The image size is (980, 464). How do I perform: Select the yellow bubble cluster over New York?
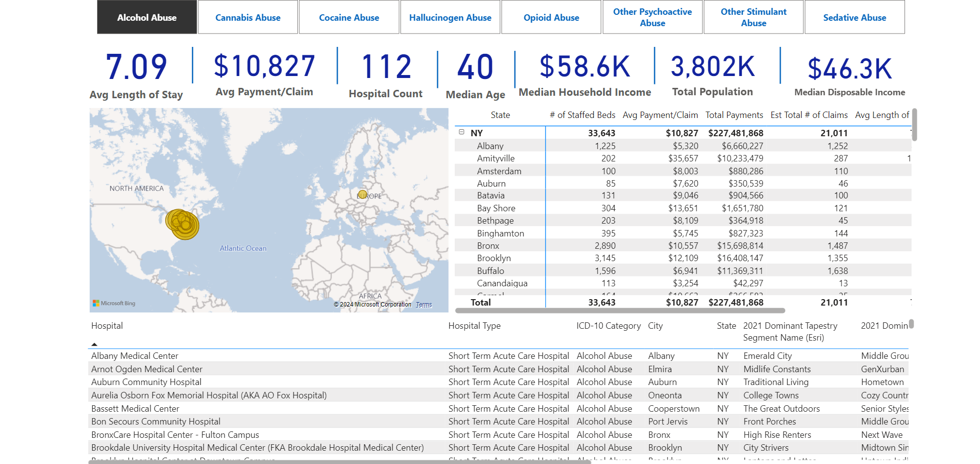click(x=183, y=224)
